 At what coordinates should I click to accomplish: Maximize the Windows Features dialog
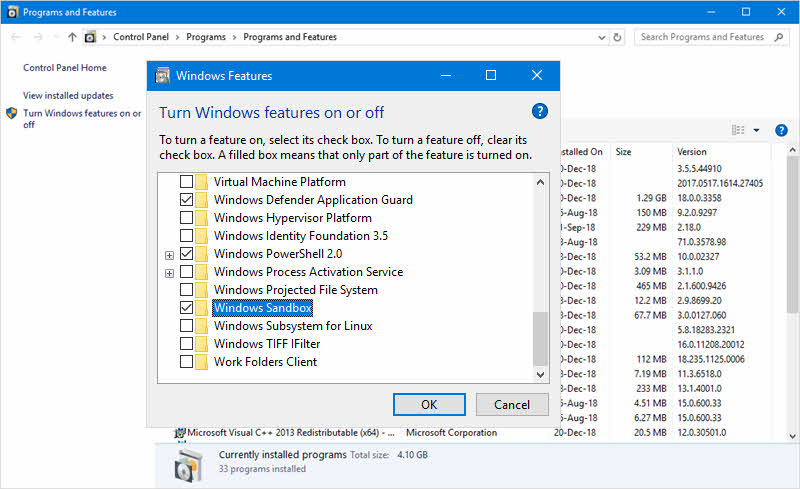point(491,76)
